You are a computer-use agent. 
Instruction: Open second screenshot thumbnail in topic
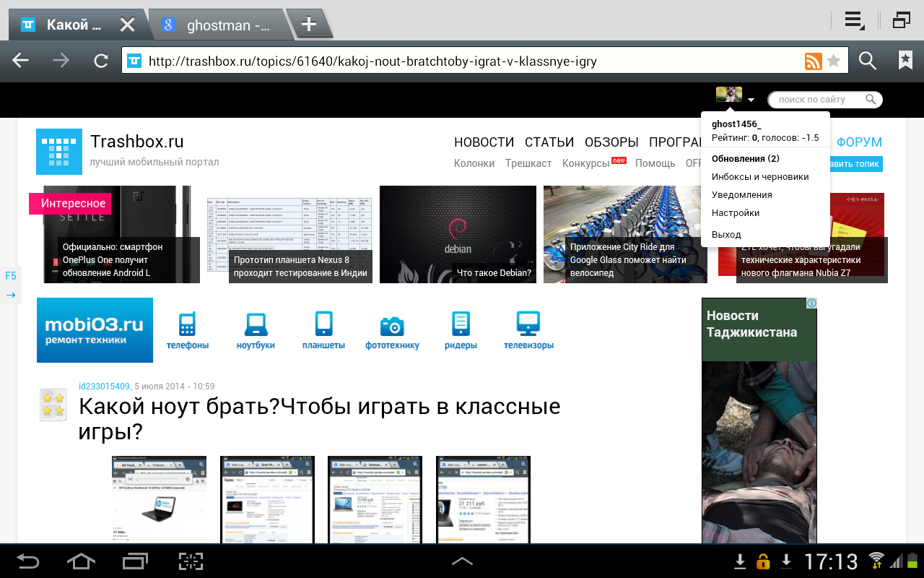[x=267, y=499]
